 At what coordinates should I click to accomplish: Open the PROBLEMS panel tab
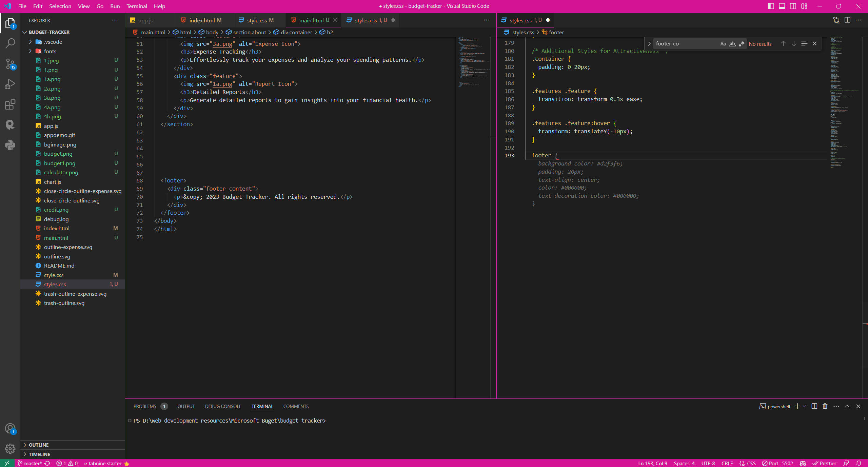pyautogui.click(x=145, y=406)
